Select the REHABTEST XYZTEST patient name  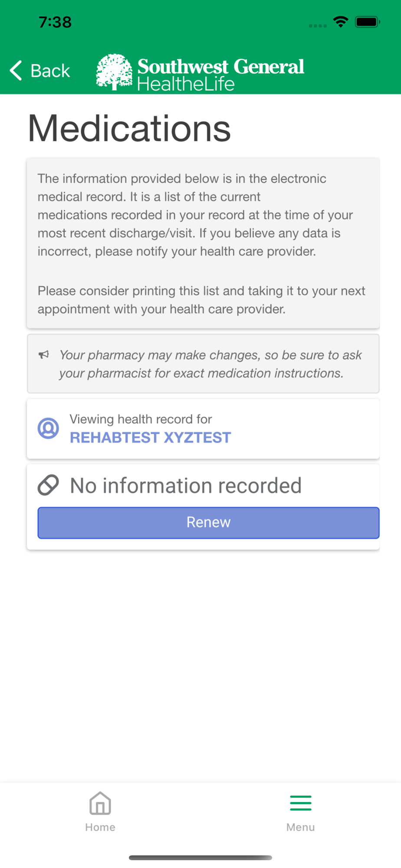pyautogui.click(x=150, y=437)
